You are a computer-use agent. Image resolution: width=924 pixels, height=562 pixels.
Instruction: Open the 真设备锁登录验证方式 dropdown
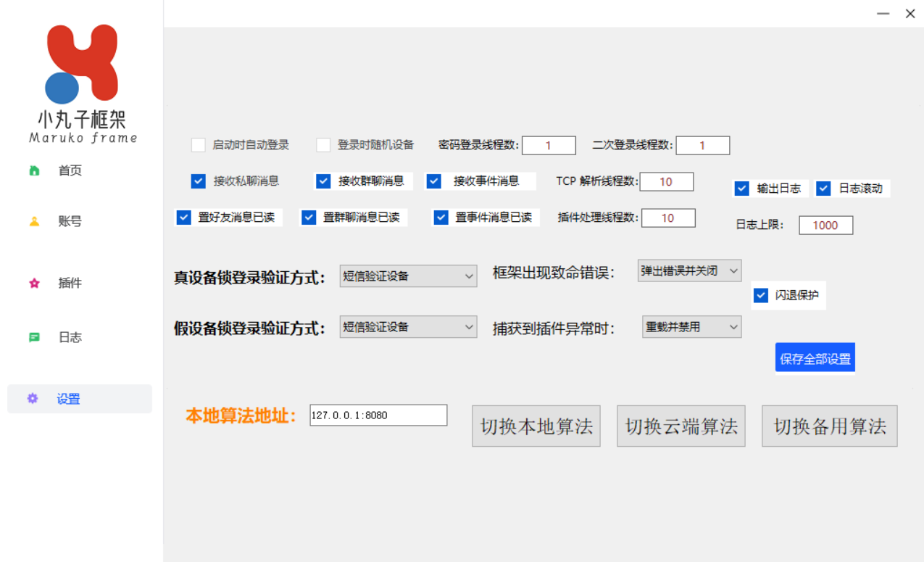pyautogui.click(x=408, y=276)
